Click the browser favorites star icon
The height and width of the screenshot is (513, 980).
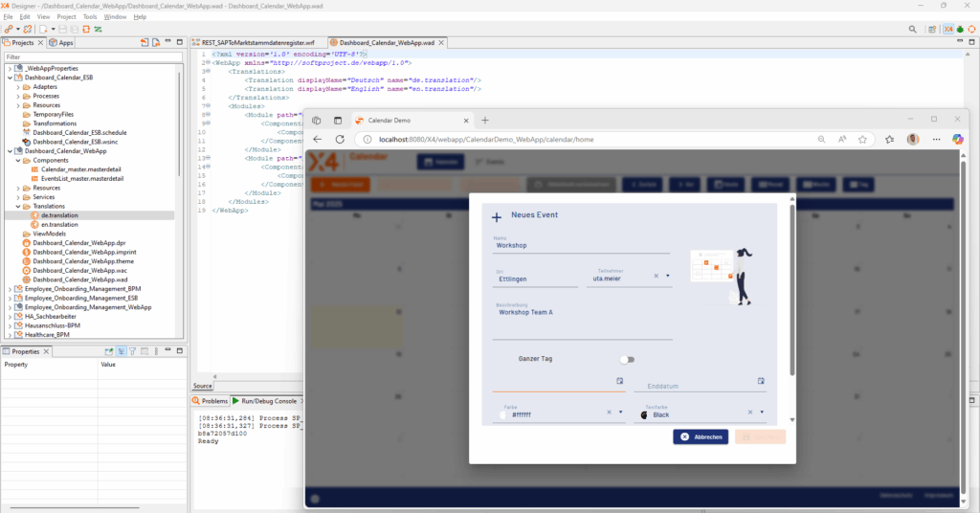point(862,139)
